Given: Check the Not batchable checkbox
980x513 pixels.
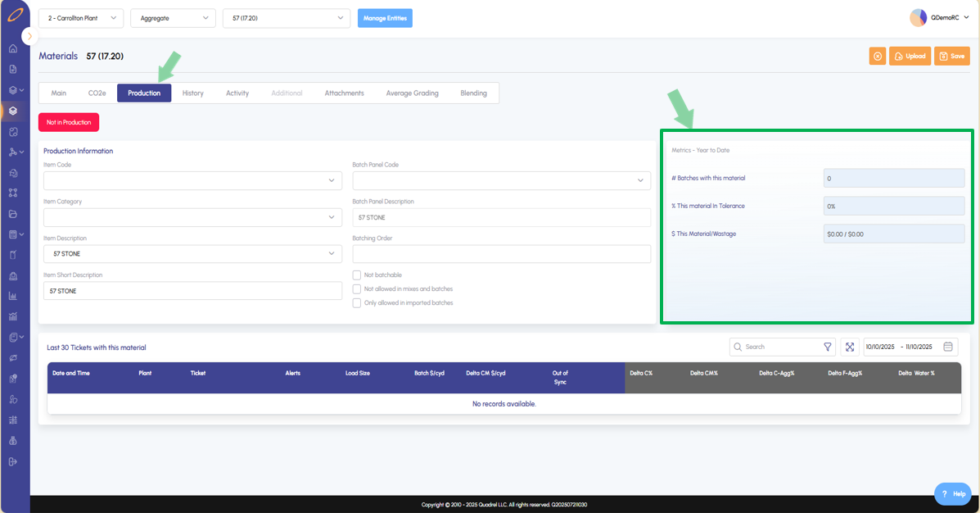Looking at the screenshot, I should tap(357, 275).
